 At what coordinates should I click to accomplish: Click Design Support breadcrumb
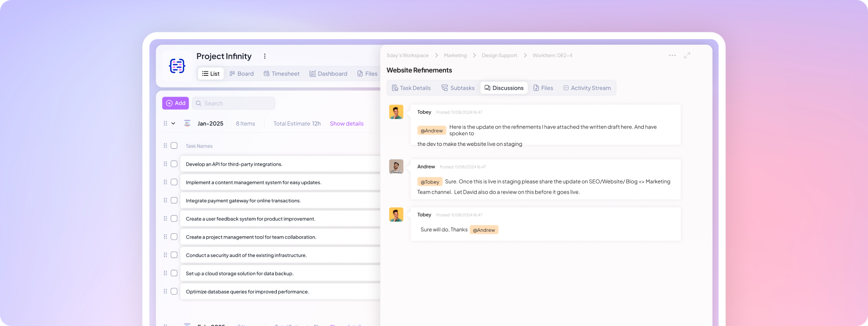coord(499,56)
